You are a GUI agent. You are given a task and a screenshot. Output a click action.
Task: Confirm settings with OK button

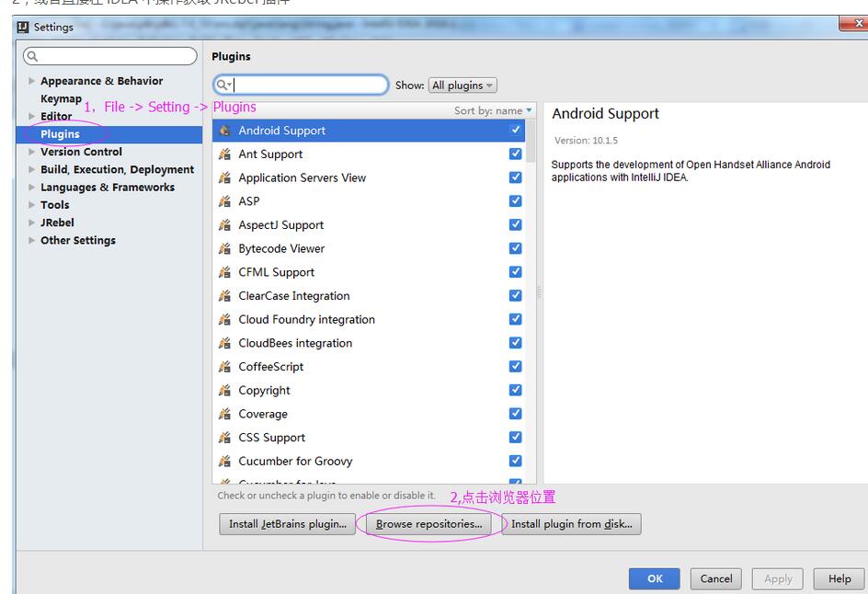(x=655, y=578)
